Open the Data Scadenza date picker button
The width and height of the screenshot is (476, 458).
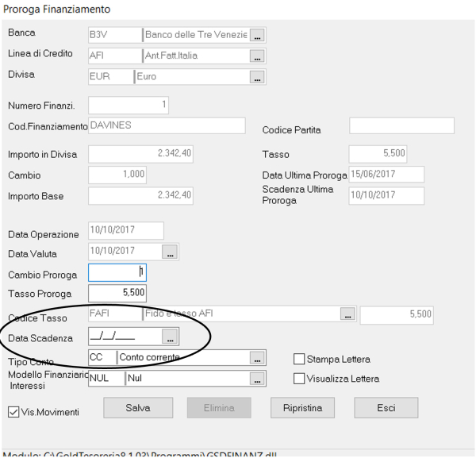[x=171, y=337]
